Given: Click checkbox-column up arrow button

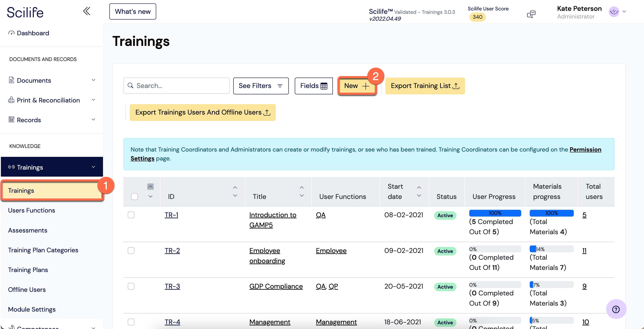Looking at the screenshot, I should point(150,186).
